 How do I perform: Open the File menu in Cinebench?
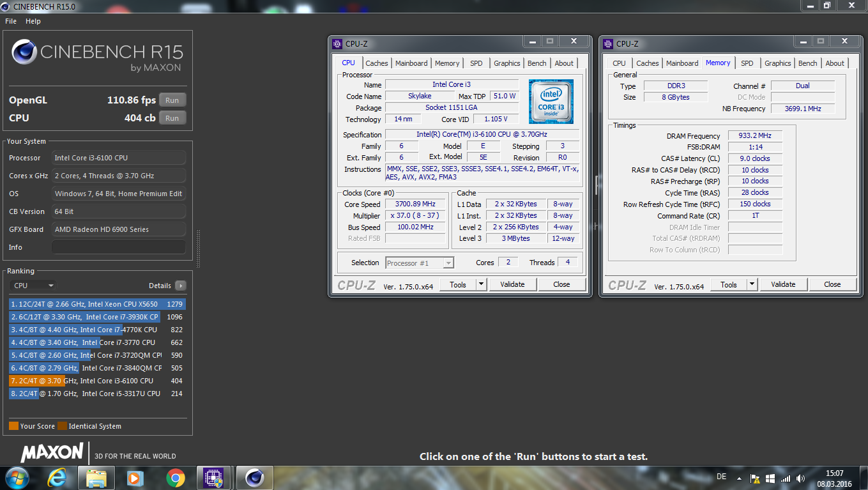pyautogui.click(x=11, y=21)
